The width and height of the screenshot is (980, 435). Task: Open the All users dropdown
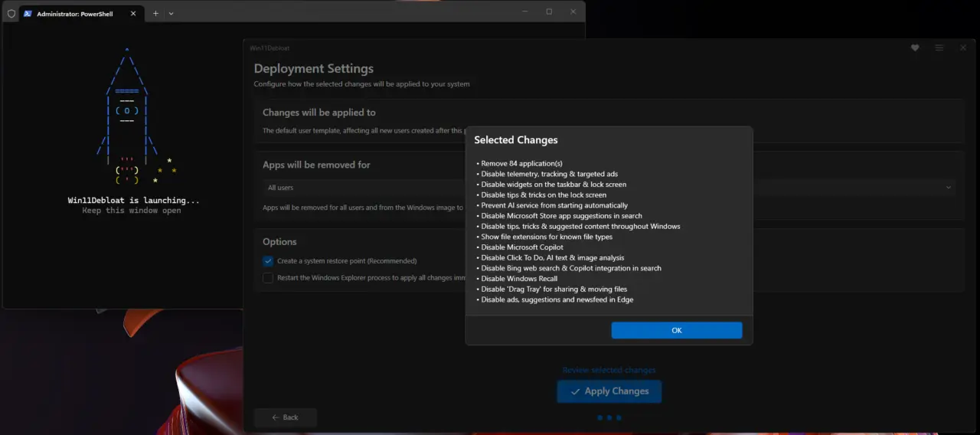coord(609,188)
